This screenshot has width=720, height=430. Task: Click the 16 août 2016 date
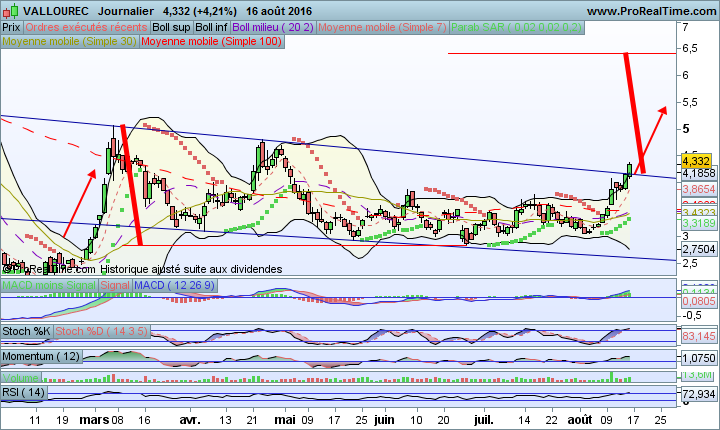(279, 11)
